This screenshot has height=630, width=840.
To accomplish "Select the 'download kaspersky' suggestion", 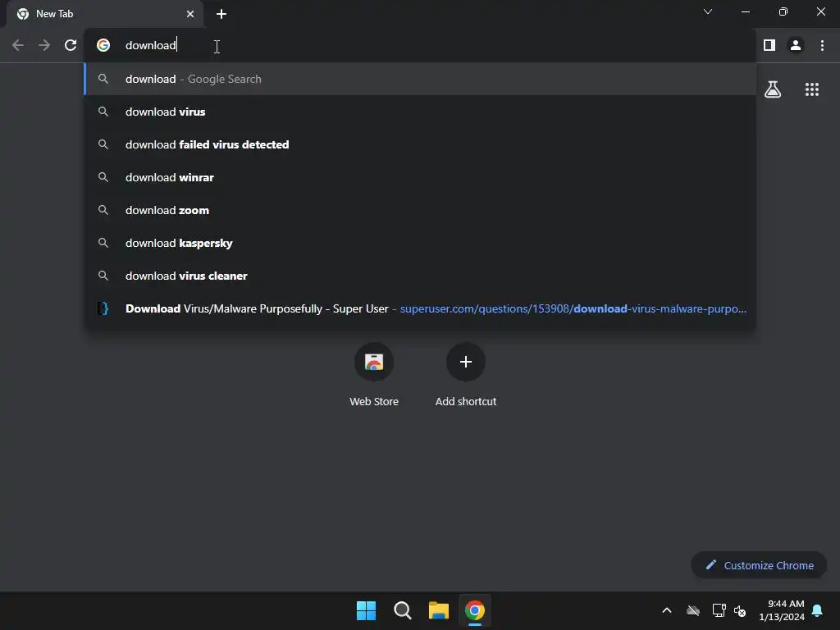I will pos(421,243).
